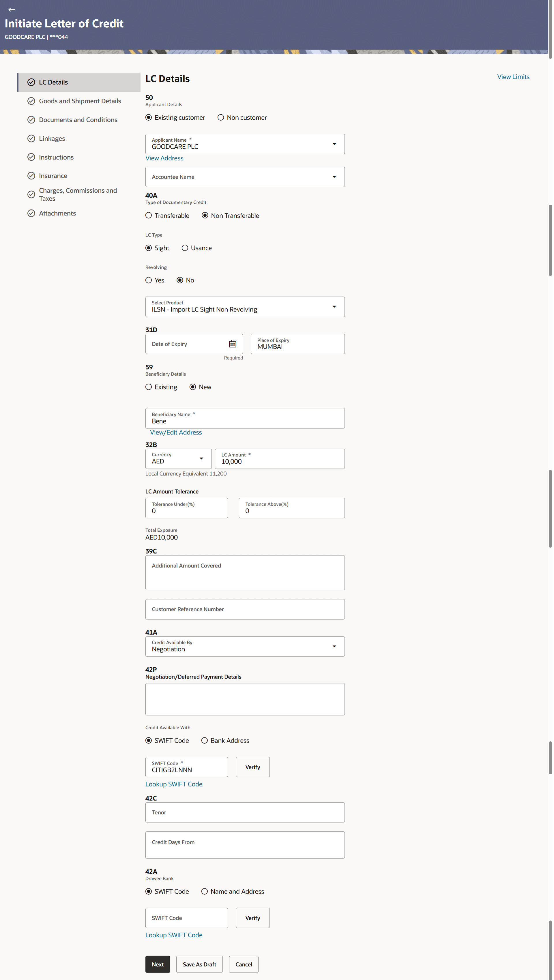Select the Non customer radio option
Viewport: 554px width, 980px height.
[221, 117]
